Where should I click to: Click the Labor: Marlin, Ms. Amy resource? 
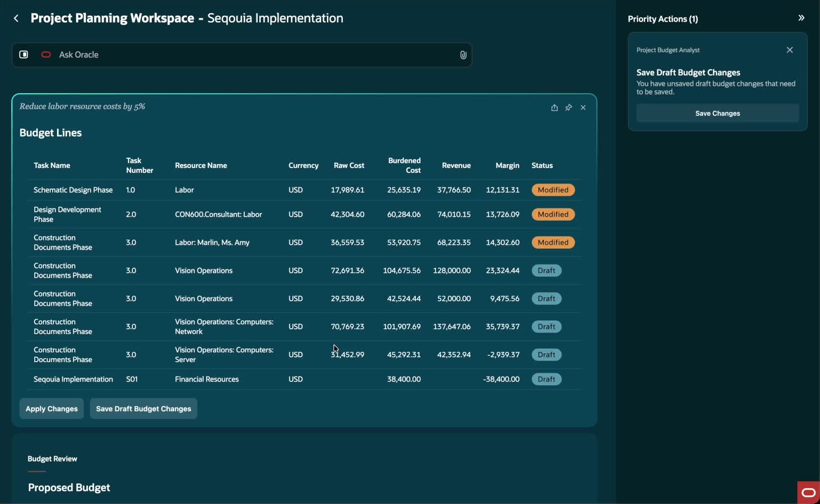click(x=212, y=242)
